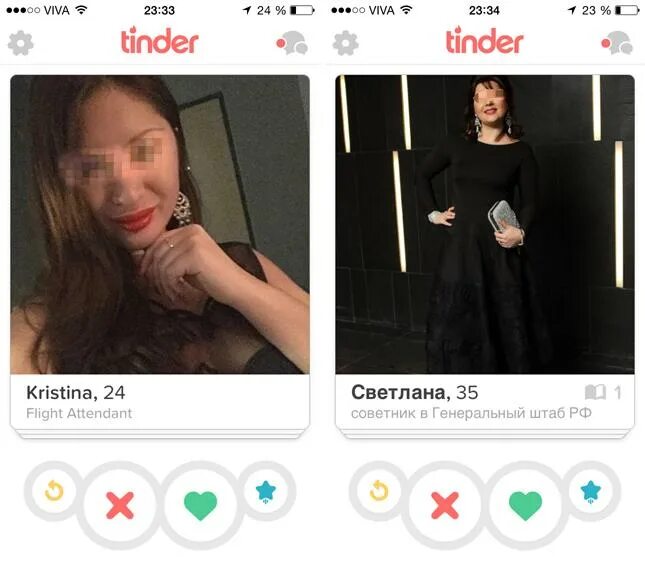
Task: Super like Светлана with blue star
Action: 591,491
